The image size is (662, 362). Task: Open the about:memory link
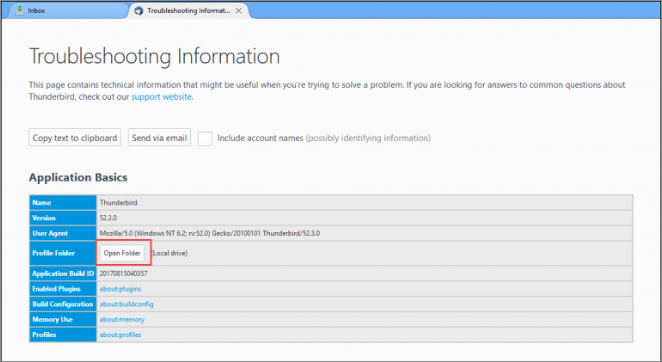tap(122, 319)
